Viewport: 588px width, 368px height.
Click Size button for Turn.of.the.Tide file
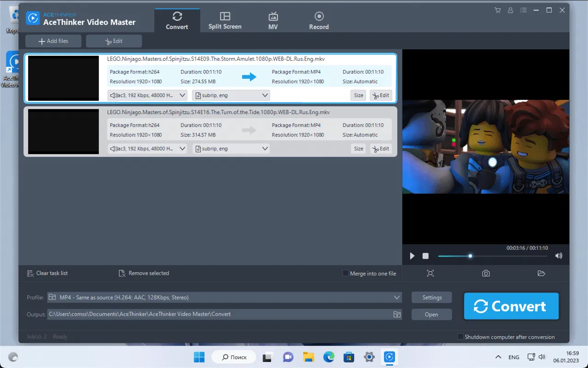[x=358, y=149]
